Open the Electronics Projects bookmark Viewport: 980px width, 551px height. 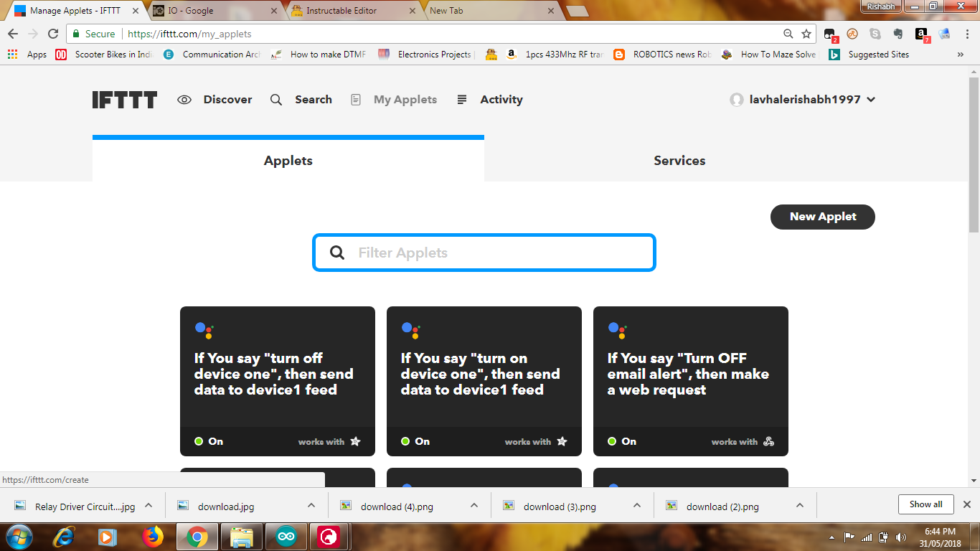426,55
